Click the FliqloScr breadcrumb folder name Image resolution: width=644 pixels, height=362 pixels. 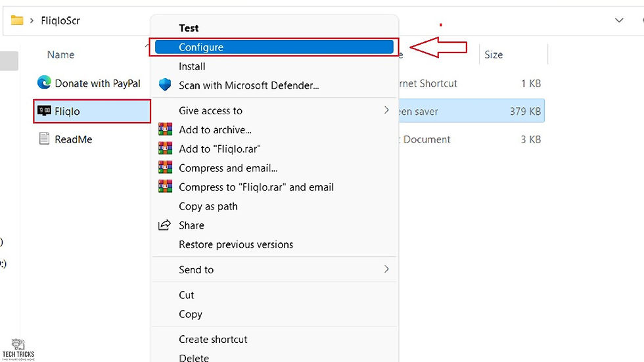(60, 20)
